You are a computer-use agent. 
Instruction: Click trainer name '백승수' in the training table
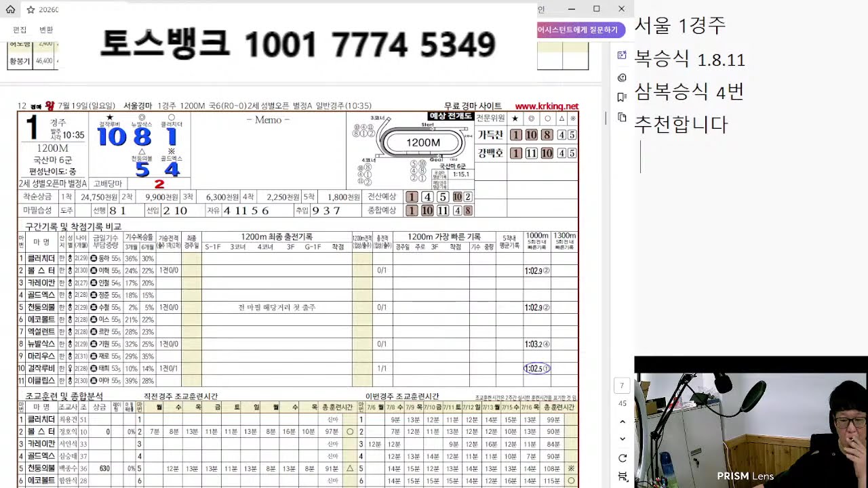(x=67, y=468)
